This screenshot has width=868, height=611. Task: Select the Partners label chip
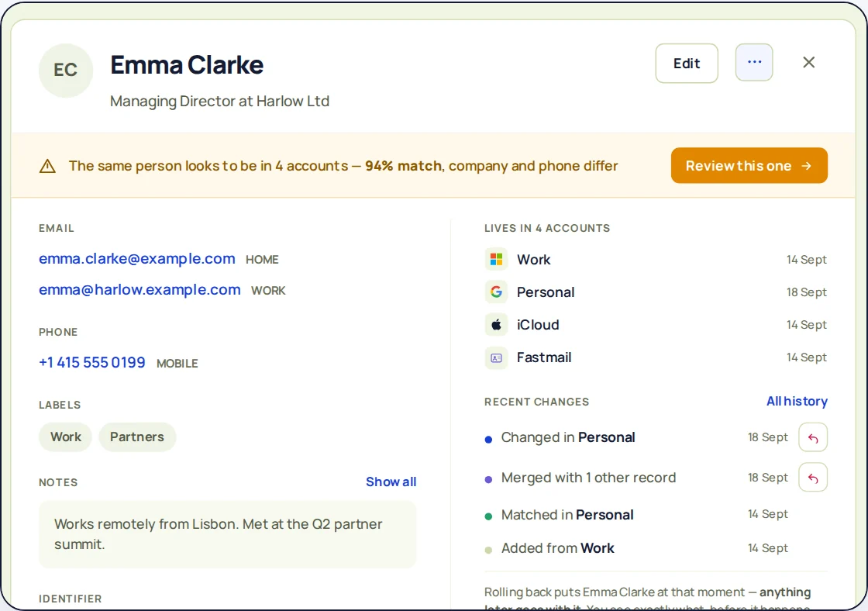click(136, 437)
